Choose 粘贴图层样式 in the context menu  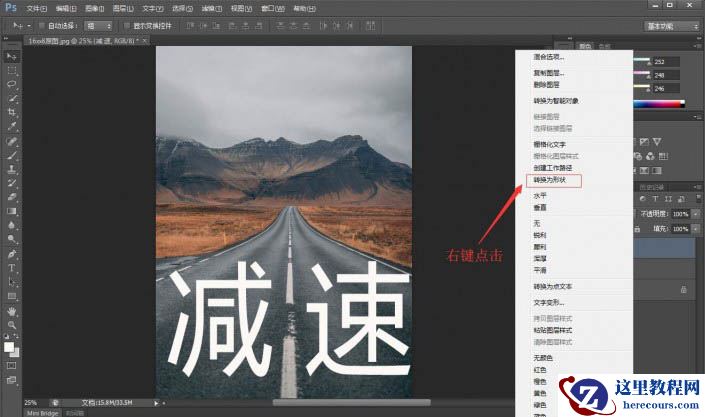(553, 330)
